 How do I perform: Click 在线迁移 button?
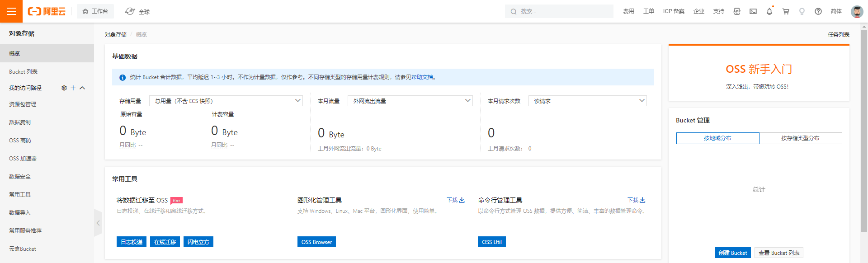pyautogui.click(x=165, y=242)
